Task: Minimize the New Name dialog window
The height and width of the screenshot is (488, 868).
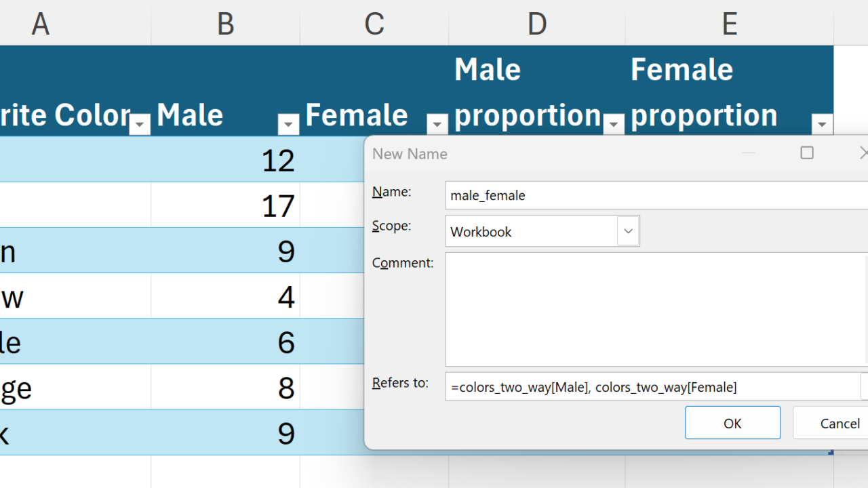Action: click(749, 153)
